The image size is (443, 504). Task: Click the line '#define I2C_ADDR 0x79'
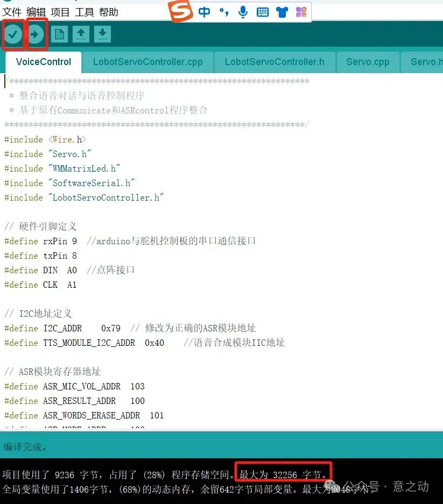[x=62, y=329]
